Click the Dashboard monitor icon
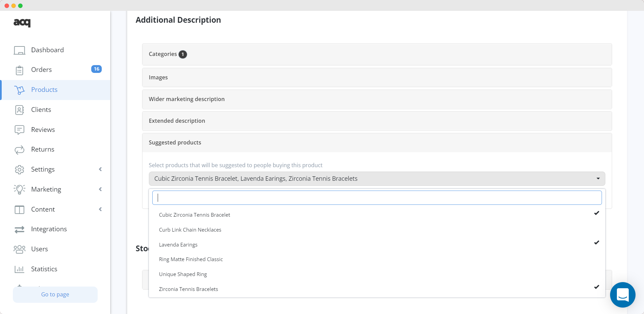The image size is (644, 314). 19,50
